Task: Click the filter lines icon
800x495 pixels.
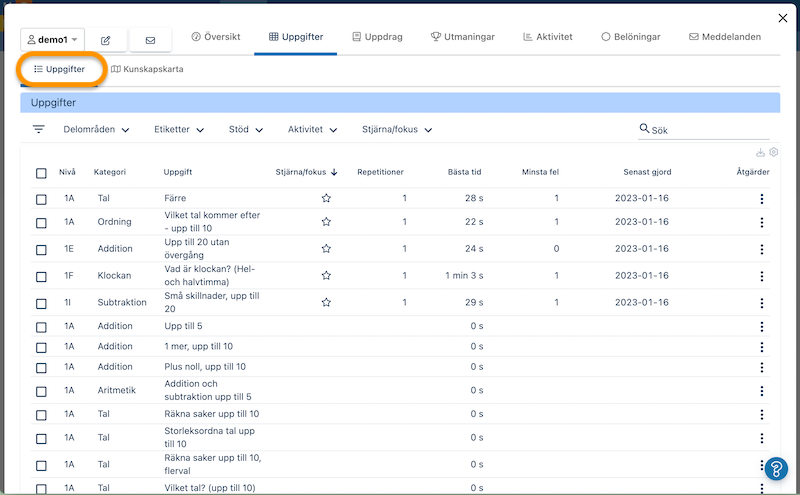Action: click(x=39, y=129)
